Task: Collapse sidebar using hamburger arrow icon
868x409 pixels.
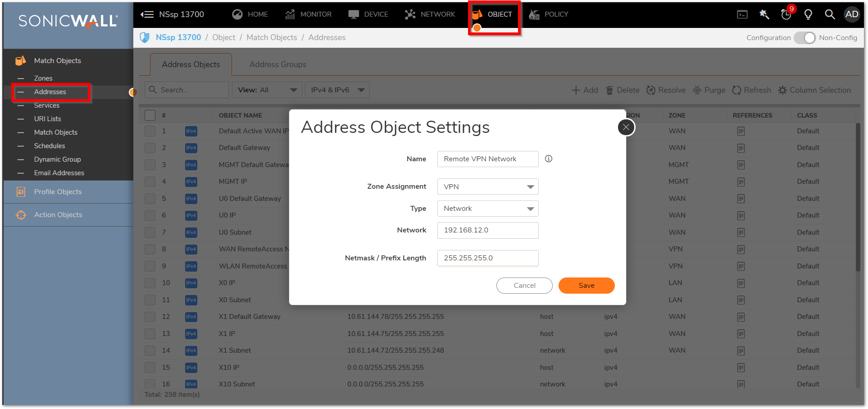Action: tap(147, 14)
